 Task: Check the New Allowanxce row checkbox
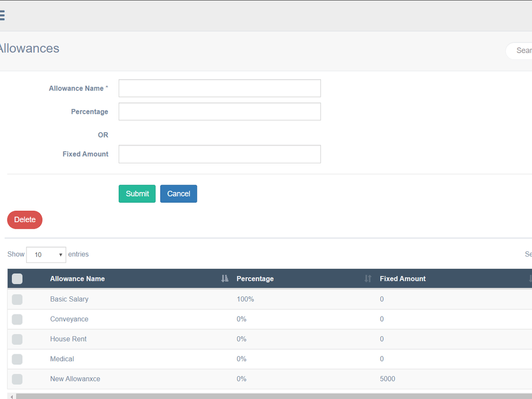17,379
